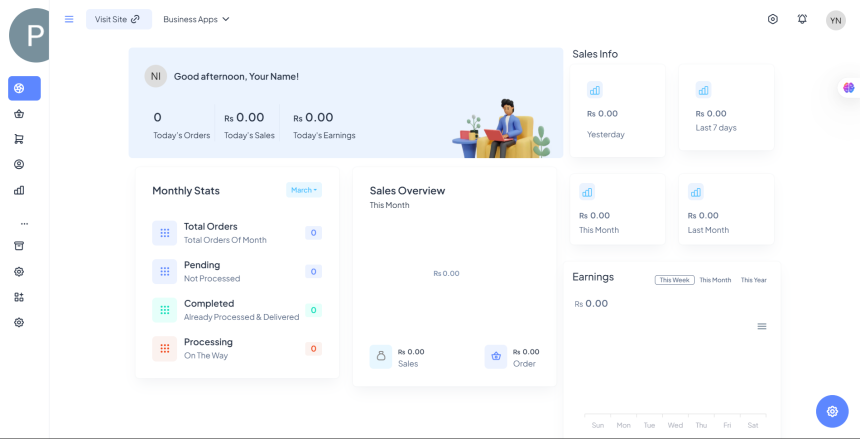Screen dimensions: 860x439
Task: Select the user profile sidebar icon
Action: 19,165
